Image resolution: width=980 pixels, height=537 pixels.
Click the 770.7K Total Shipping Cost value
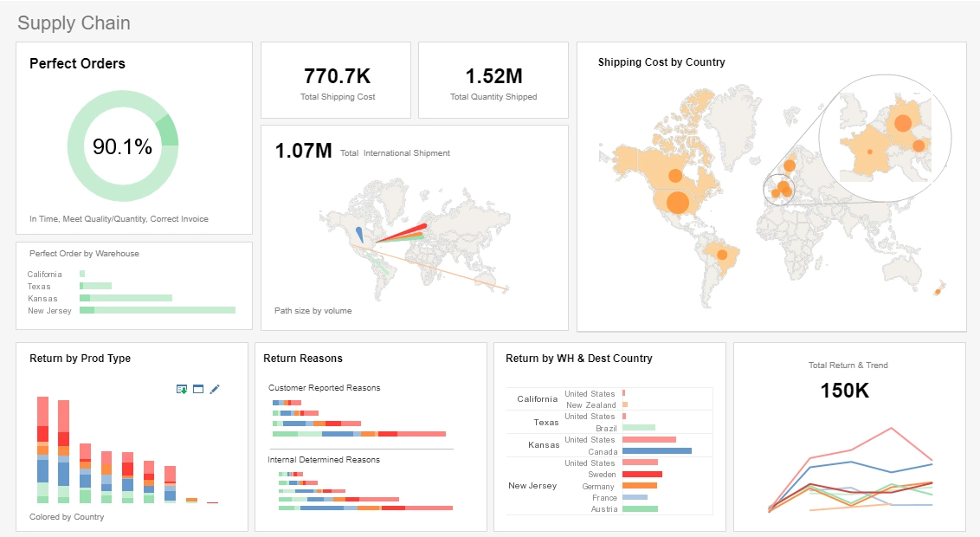(338, 76)
